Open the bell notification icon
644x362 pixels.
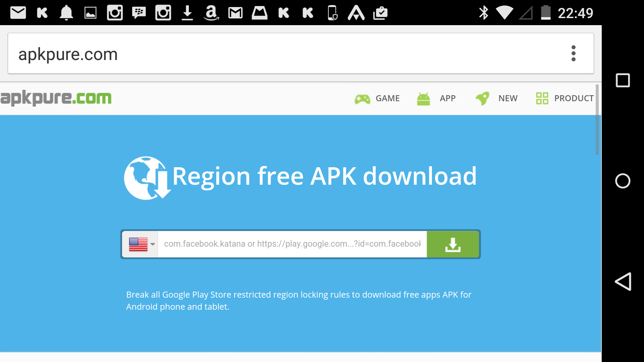[x=66, y=13]
